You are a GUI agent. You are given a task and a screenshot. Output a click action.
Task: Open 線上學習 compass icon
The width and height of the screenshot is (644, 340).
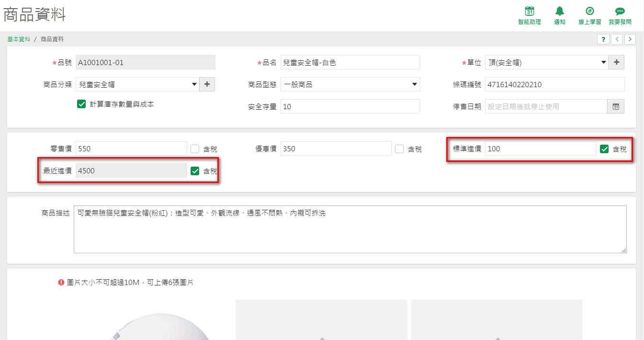pyautogui.click(x=590, y=11)
